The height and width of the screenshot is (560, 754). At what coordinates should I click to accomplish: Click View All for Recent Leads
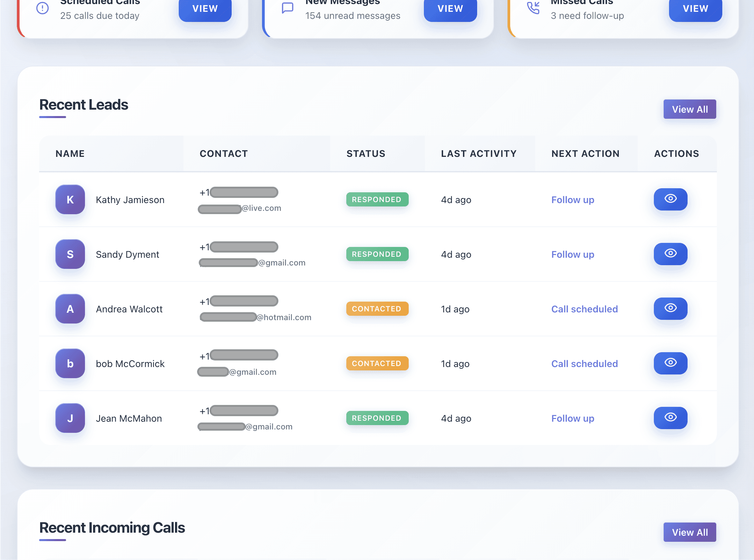pyautogui.click(x=689, y=109)
